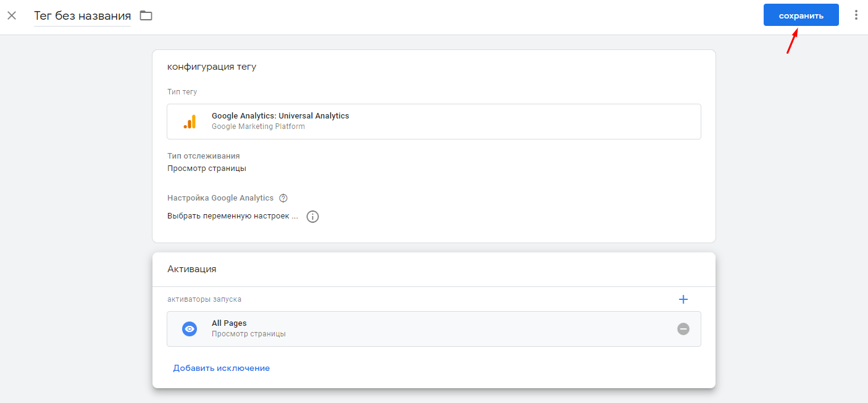Click the orange Google Analytics bar chart icon

[190, 122]
